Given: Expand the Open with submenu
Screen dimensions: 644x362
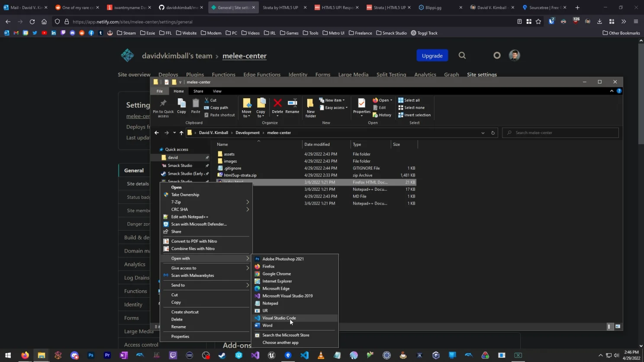Looking at the screenshot, I should tap(180, 258).
